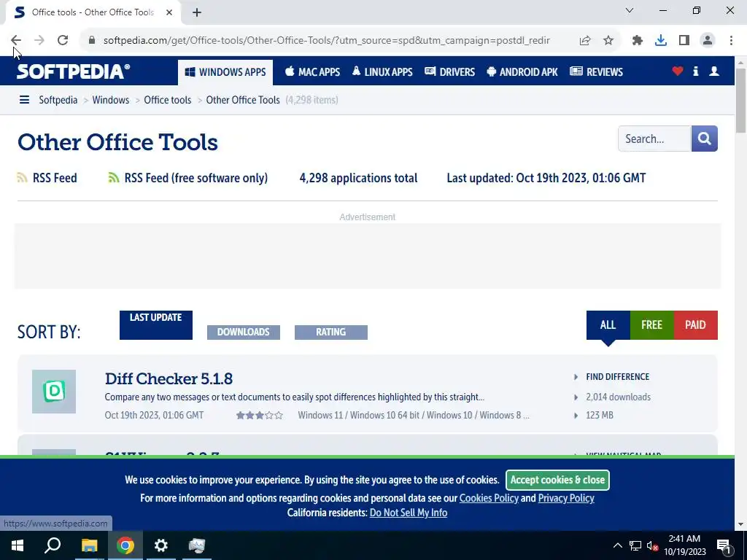Click the browser address bar URL
The image size is (747, 560).
point(326,41)
